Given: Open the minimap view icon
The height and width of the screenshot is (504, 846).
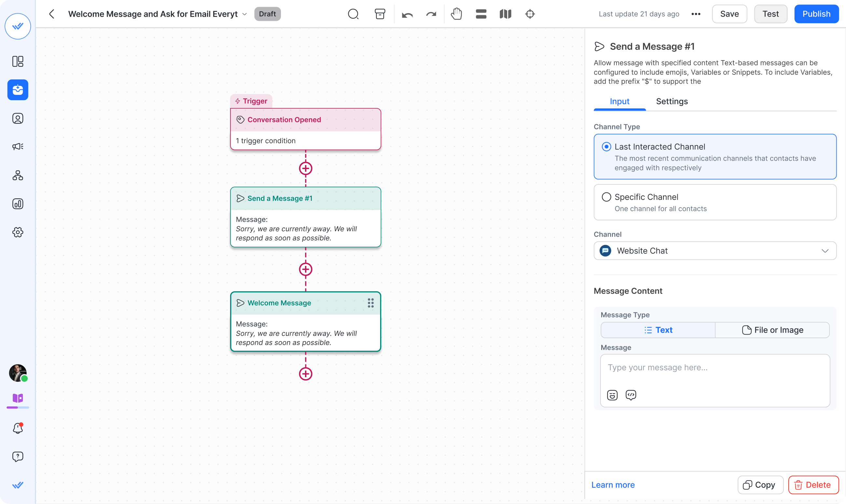Looking at the screenshot, I should pyautogui.click(x=505, y=14).
